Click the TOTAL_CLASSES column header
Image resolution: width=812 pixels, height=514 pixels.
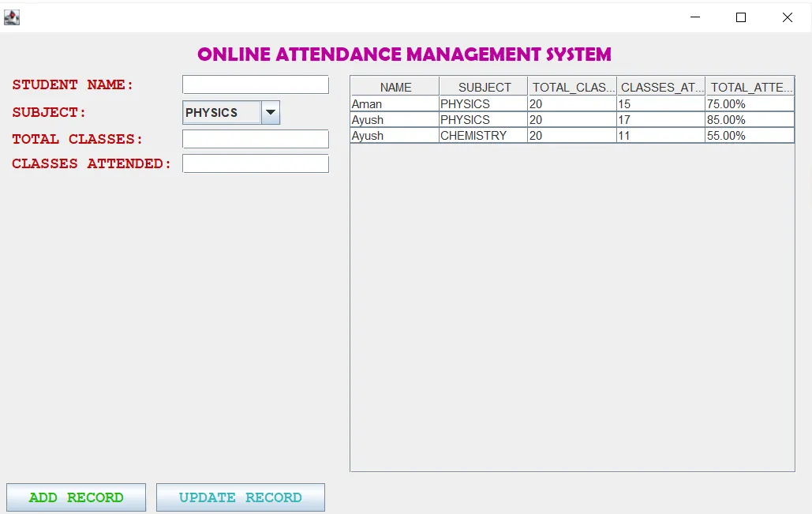pos(571,87)
